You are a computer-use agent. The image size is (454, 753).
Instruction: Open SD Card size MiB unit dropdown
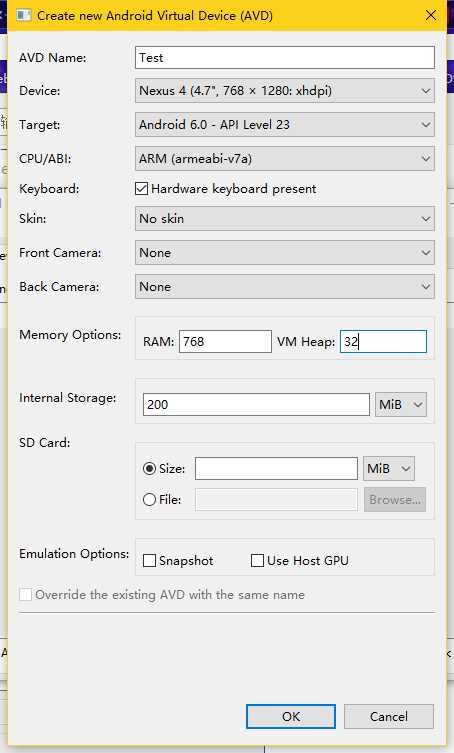coord(389,469)
